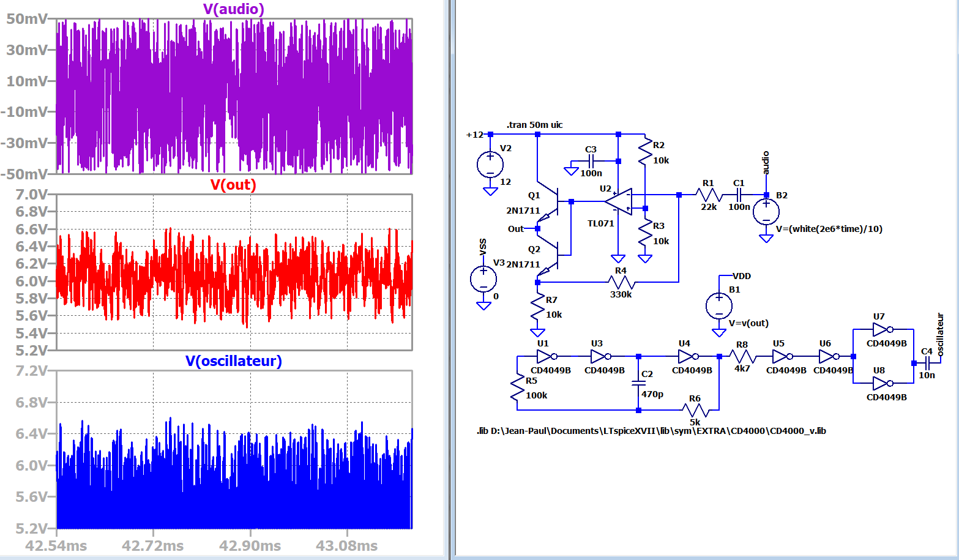
Task: Select the R4 330k feedback resistor
Action: click(x=621, y=282)
